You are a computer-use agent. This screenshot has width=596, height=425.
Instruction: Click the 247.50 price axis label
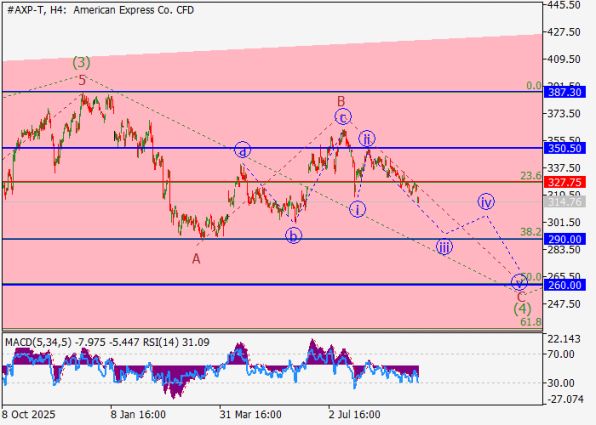(x=565, y=304)
